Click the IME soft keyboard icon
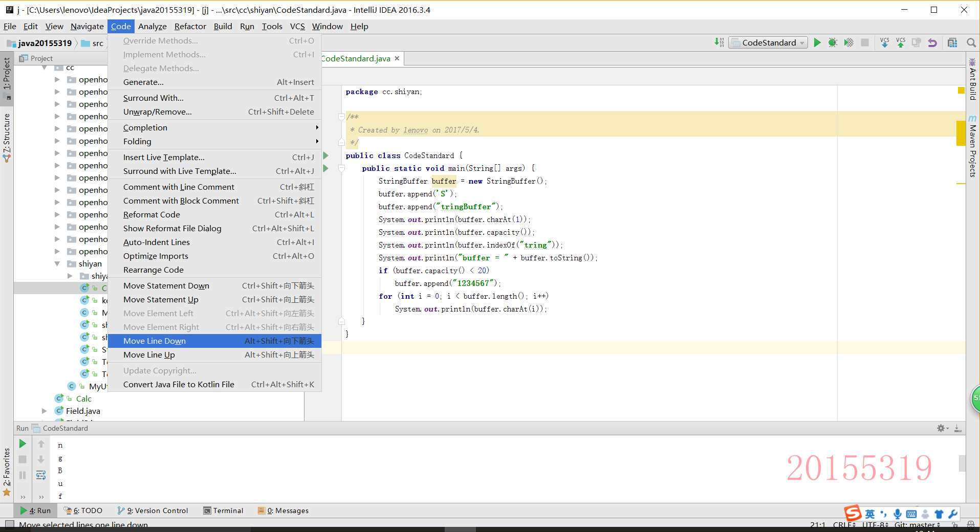 911,514
